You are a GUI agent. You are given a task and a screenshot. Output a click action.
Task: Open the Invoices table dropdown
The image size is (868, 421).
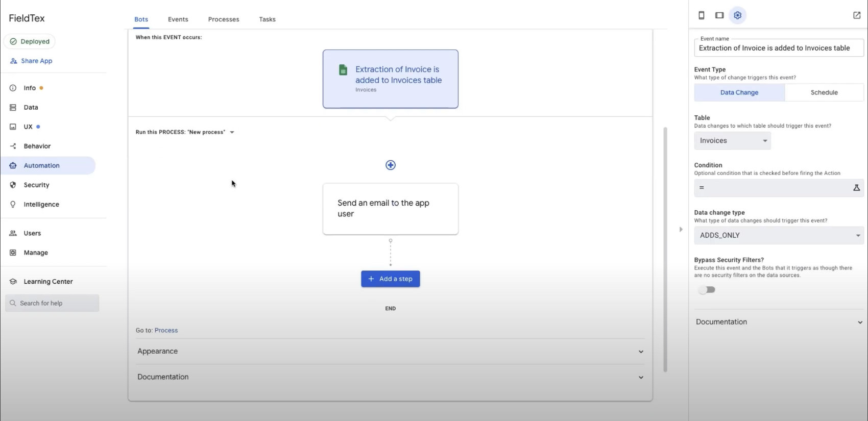click(732, 141)
